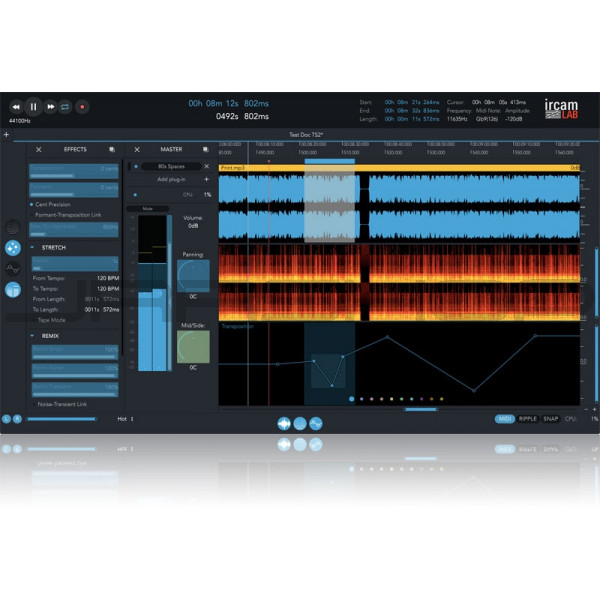Click Add plug-in plus button
This screenshot has height=600, width=600.
207,179
